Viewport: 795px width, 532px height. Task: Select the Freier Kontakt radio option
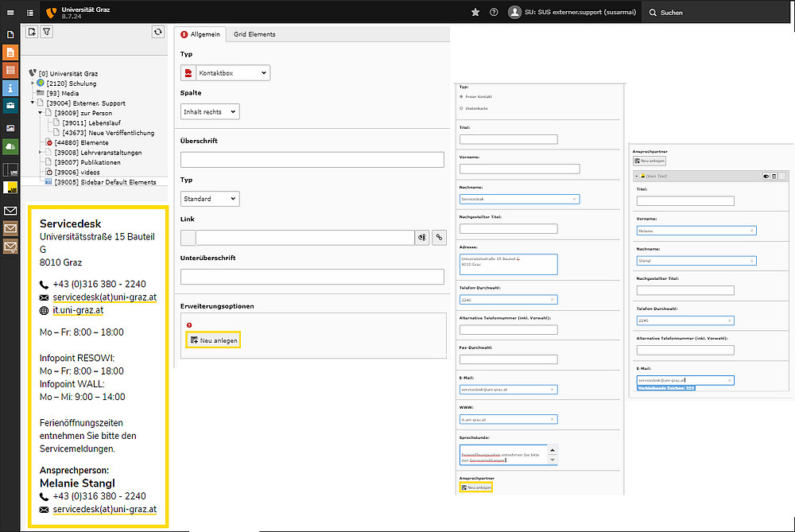(x=462, y=96)
